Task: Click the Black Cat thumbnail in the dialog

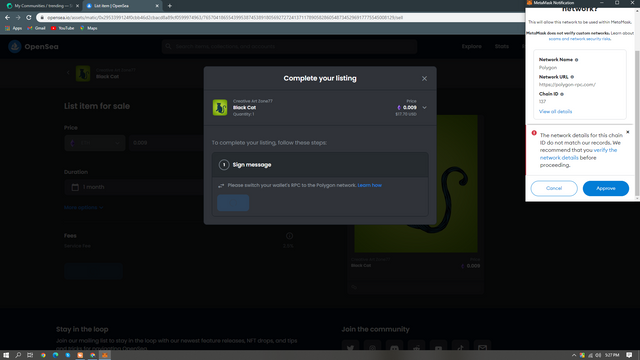Action: point(220,107)
